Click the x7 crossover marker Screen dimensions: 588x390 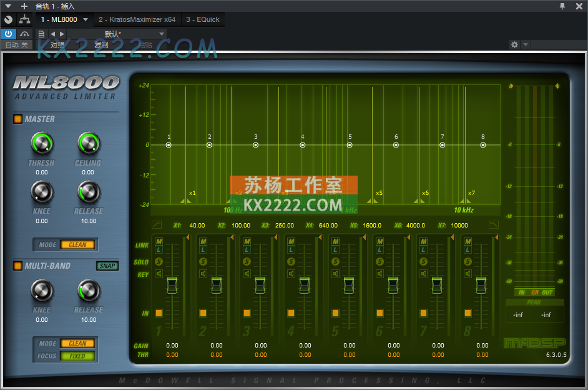466,201
